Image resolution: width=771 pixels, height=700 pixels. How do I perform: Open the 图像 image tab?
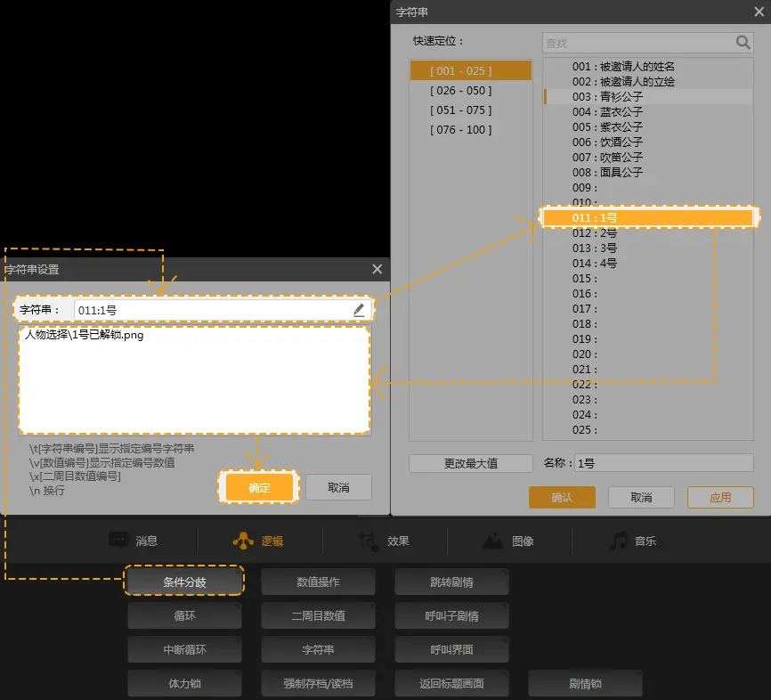coord(507,541)
